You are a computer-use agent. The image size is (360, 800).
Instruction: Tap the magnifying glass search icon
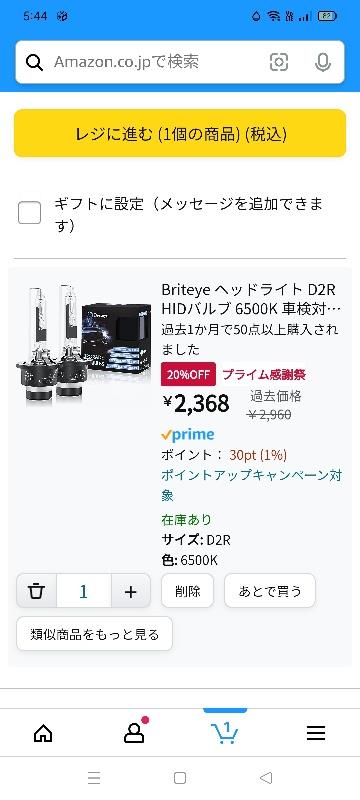(x=34, y=63)
